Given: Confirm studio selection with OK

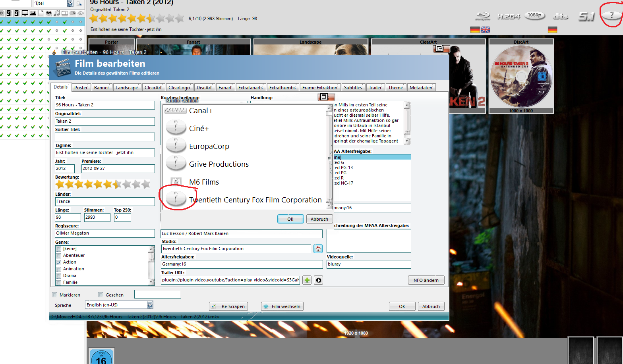Looking at the screenshot, I should [x=290, y=219].
